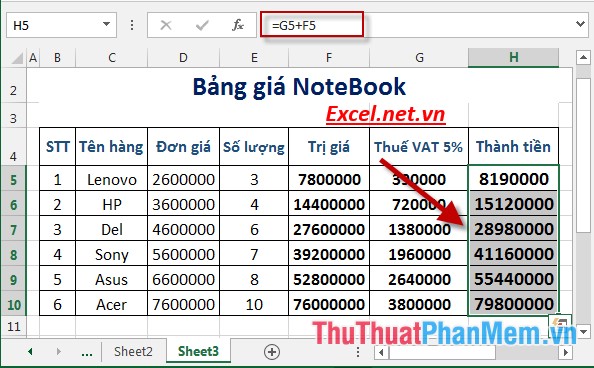Select column E header
The image size is (594, 368).
[254, 58]
